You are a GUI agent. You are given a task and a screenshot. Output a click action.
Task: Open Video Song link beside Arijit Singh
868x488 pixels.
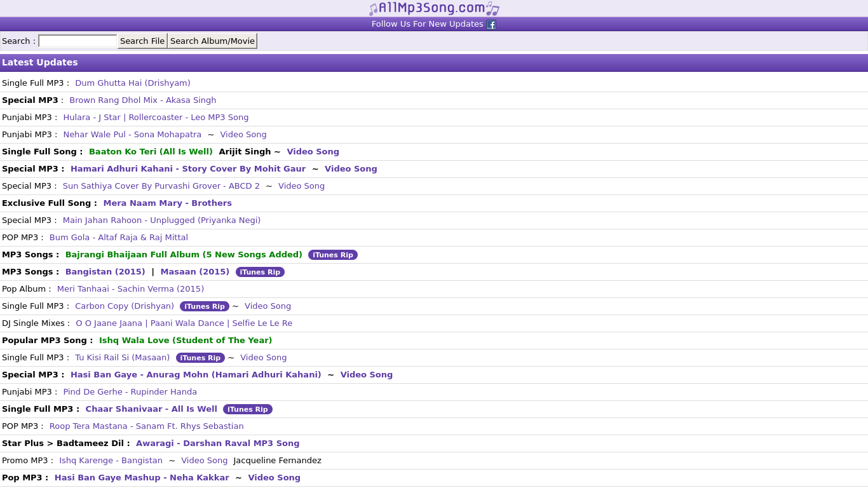point(313,152)
